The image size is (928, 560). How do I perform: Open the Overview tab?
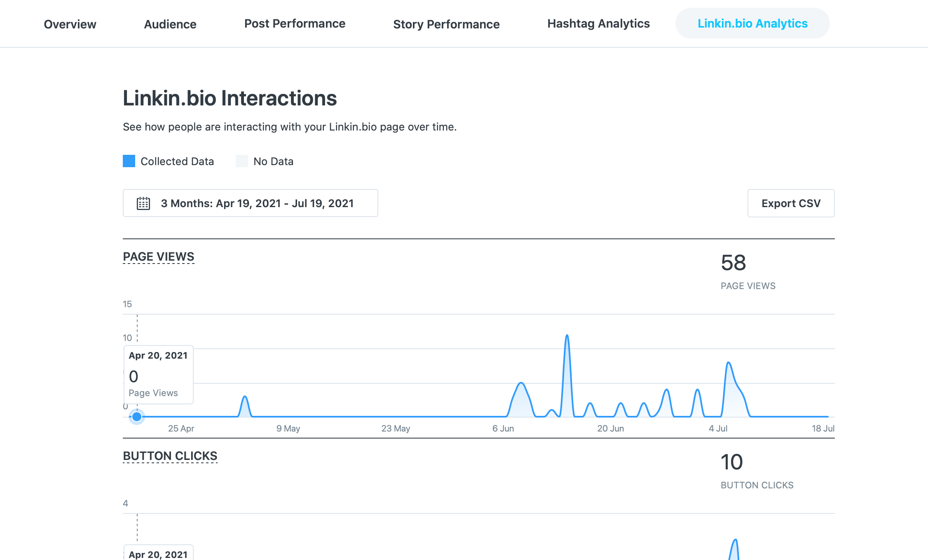tap(70, 24)
